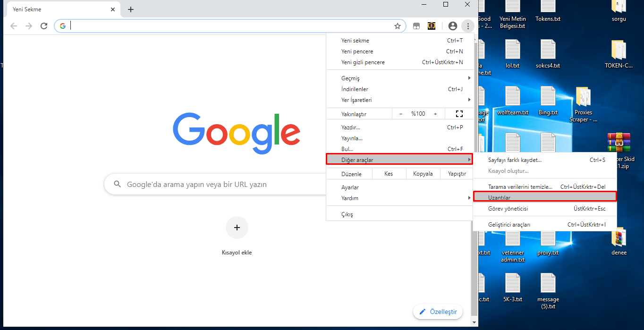Click the forward navigation arrow

[29, 26]
